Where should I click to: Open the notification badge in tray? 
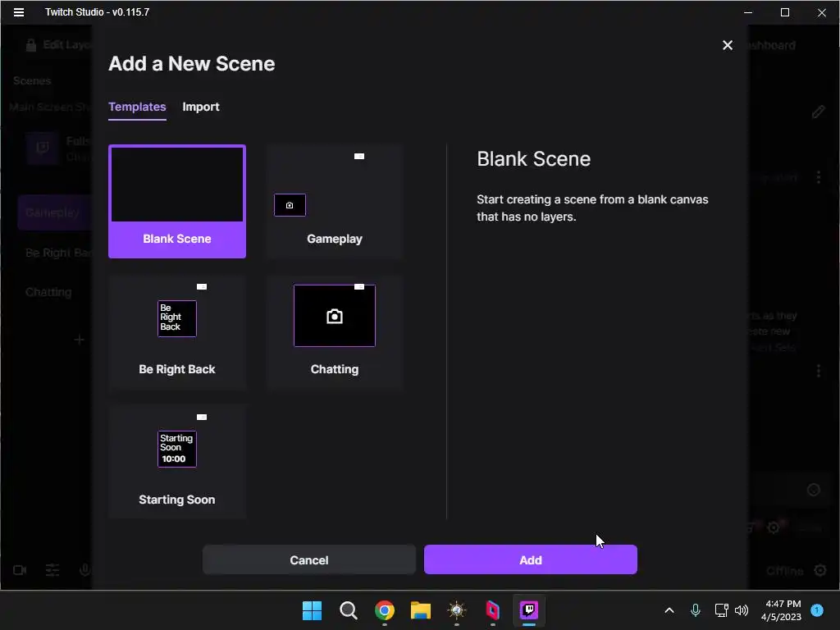[x=817, y=609]
